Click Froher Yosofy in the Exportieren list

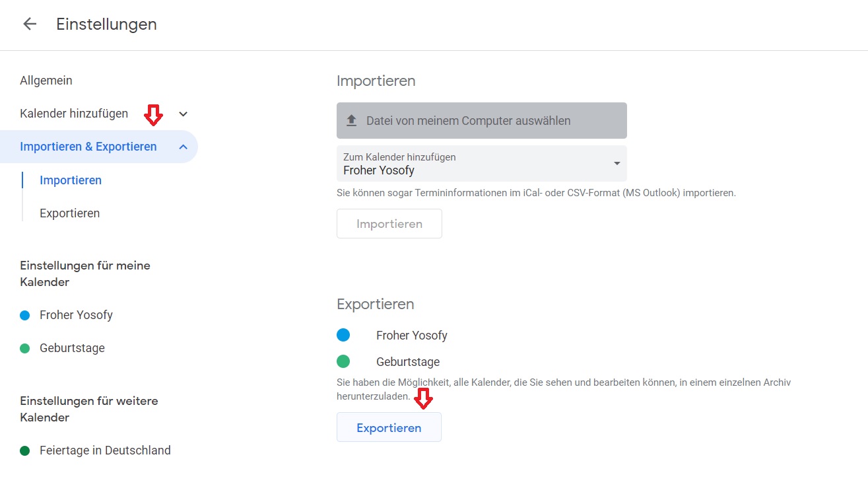(412, 336)
